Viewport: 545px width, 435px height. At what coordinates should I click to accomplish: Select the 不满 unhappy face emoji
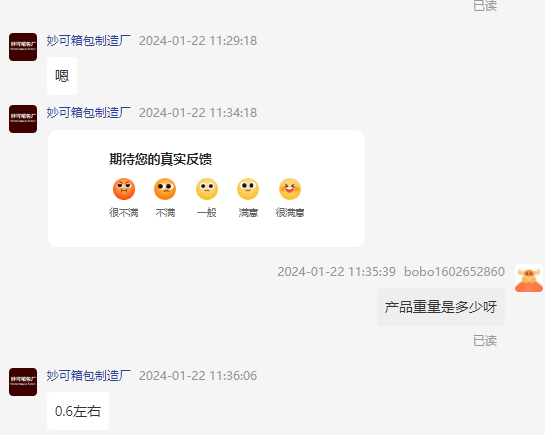pos(165,189)
